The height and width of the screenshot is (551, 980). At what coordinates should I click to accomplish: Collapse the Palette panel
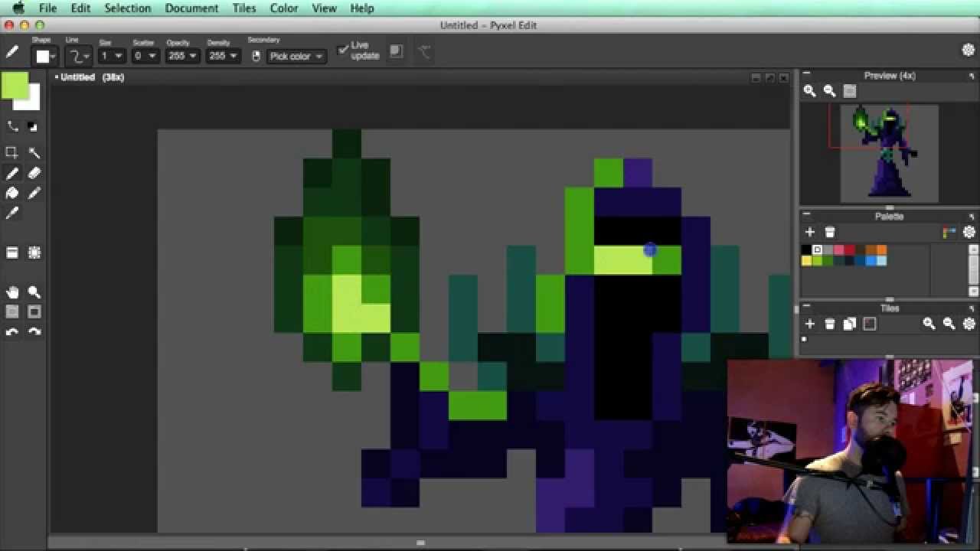806,215
